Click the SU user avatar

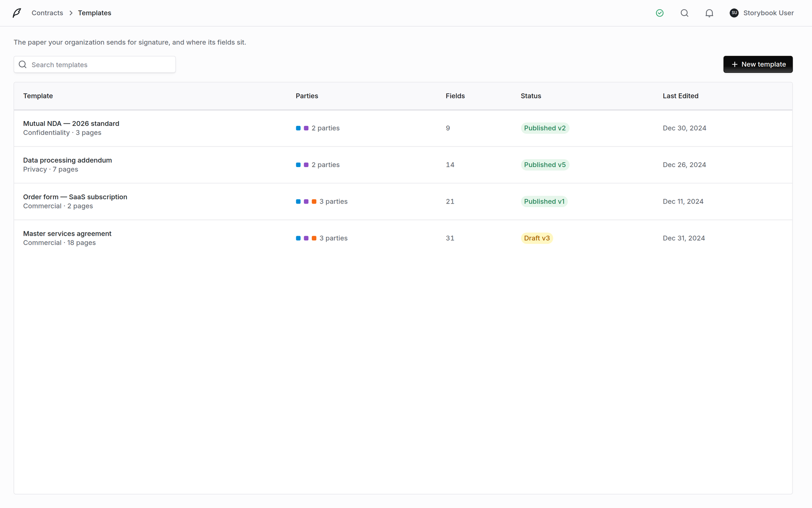click(734, 13)
